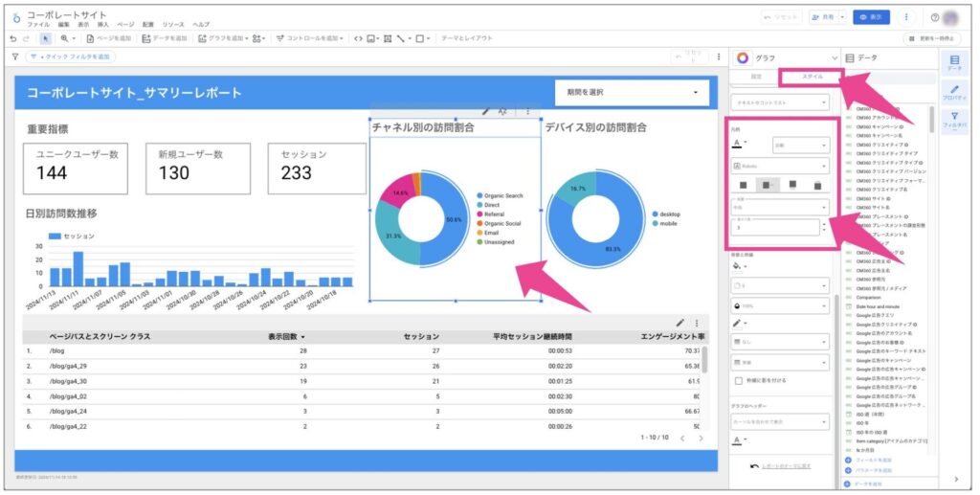Open the background fill color picker
The height and width of the screenshot is (495, 980).
pos(740,266)
